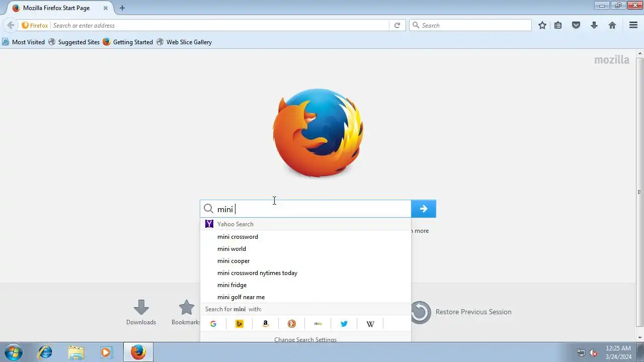The width and height of the screenshot is (644, 362).
Task: Open Suggested Sites bookmark
Action: click(74, 42)
